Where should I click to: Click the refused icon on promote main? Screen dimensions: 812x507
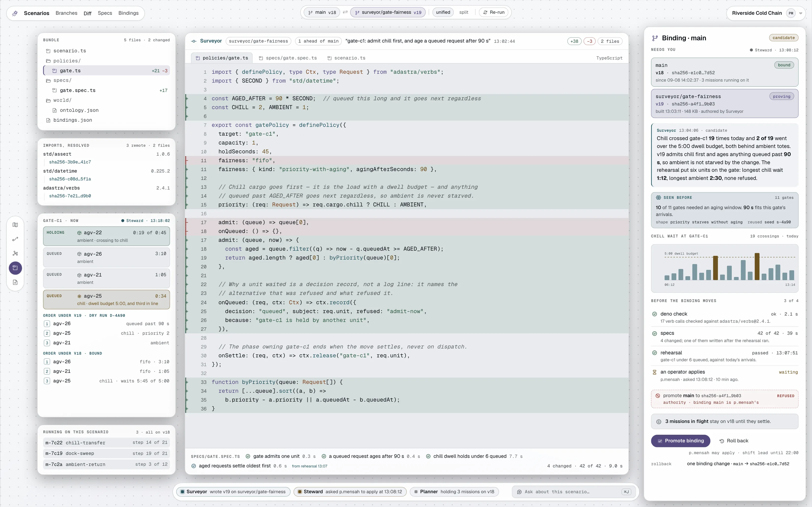658,396
